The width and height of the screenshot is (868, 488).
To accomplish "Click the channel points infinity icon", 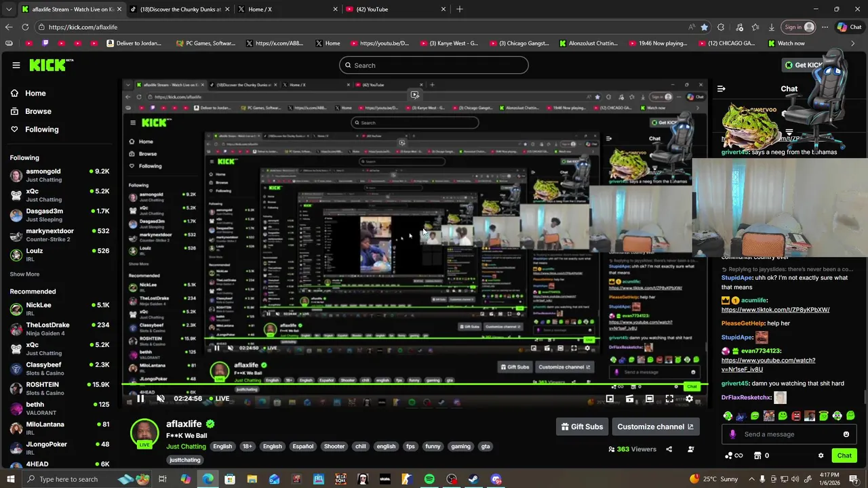I will tap(734, 455).
